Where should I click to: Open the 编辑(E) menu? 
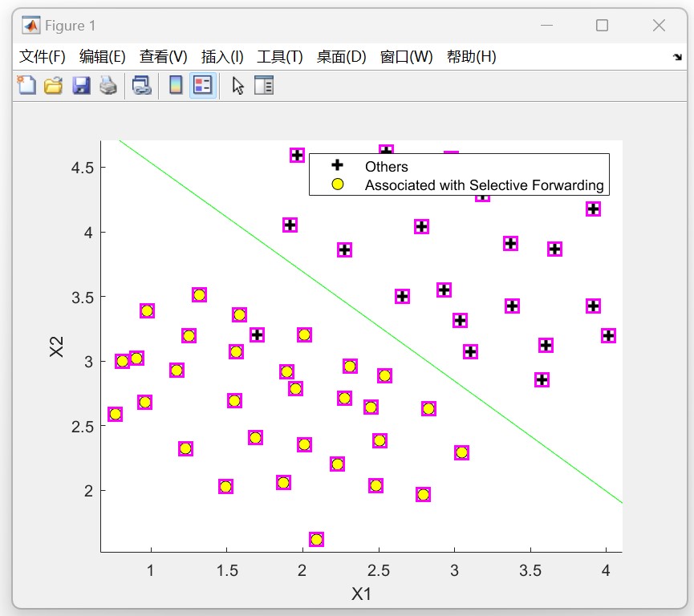[102, 57]
